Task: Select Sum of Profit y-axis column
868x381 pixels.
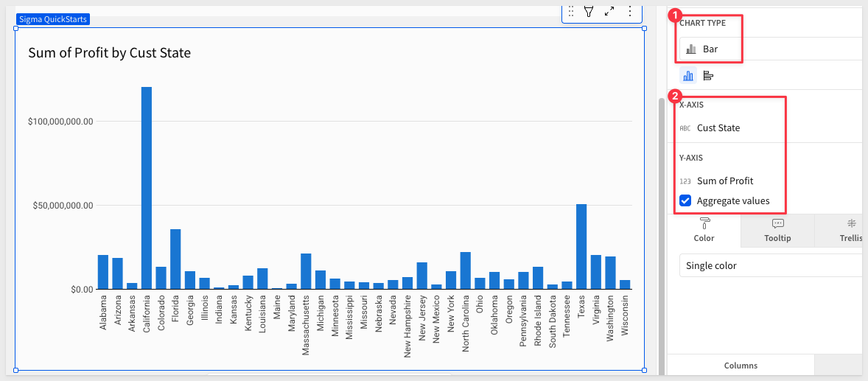Action: pyautogui.click(x=724, y=181)
